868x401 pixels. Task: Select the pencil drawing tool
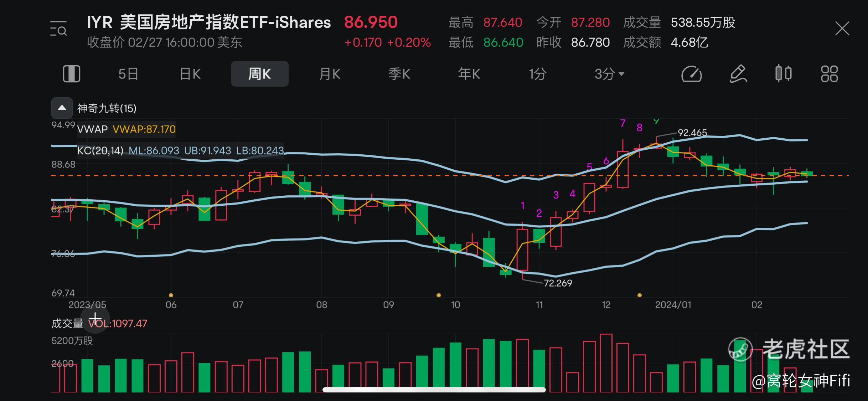[738, 74]
